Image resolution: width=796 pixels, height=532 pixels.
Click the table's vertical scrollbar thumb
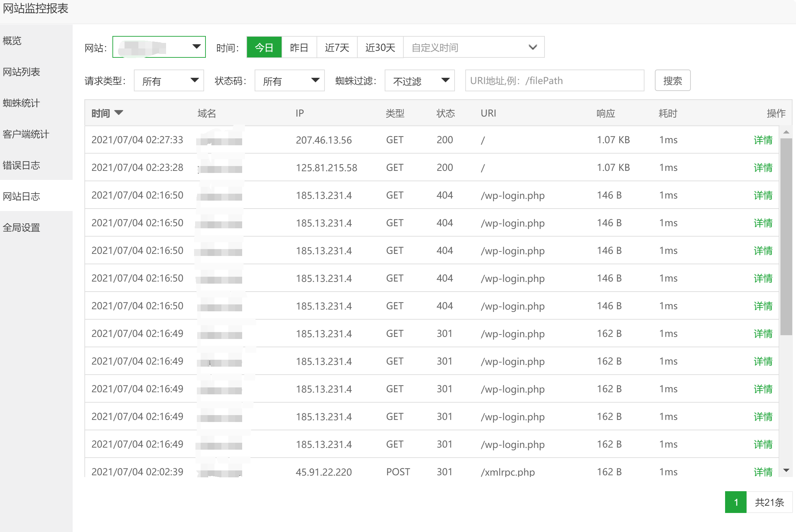(x=786, y=237)
